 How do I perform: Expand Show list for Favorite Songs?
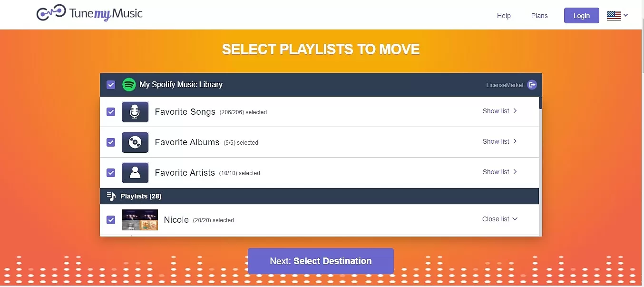pyautogui.click(x=500, y=111)
